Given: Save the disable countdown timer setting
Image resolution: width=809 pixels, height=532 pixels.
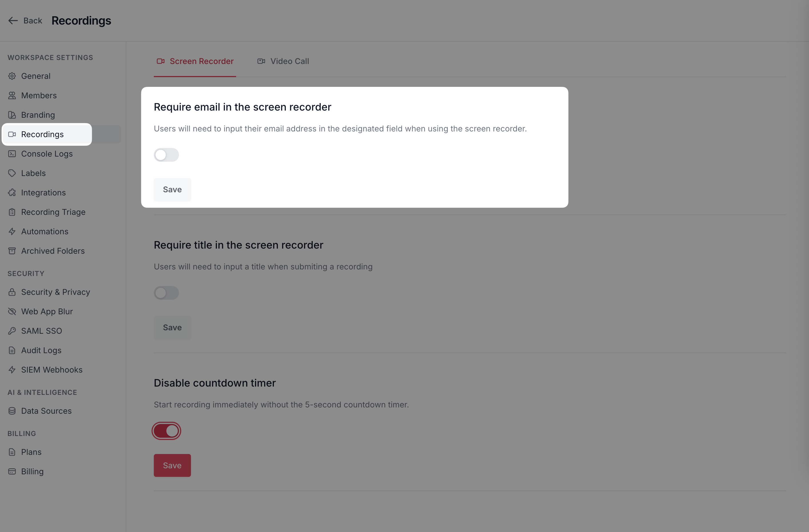Looking at the screenshot, I should (172, 465).
